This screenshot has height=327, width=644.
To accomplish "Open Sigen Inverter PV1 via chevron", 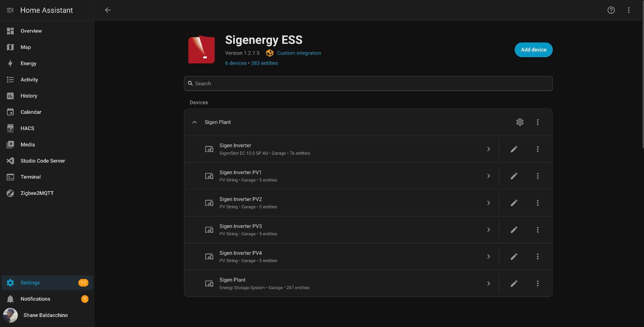I will pos(488,176).
